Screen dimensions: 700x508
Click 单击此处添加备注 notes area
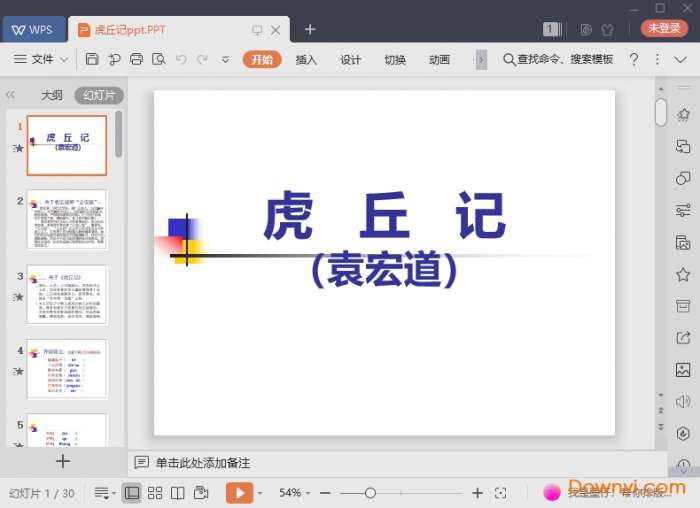202,463
